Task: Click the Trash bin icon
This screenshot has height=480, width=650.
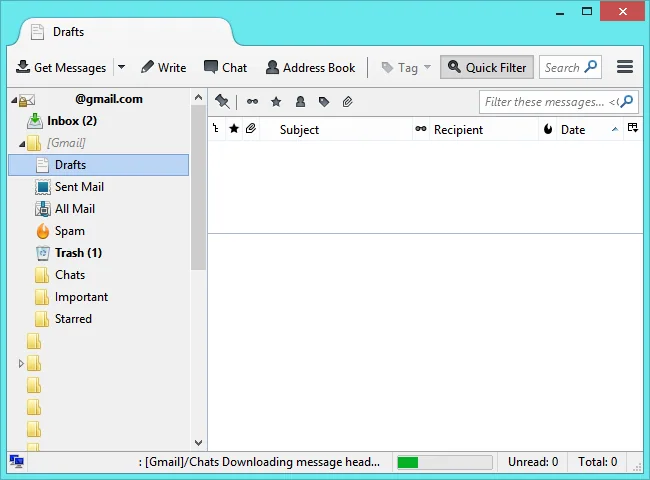Action: 43,253
